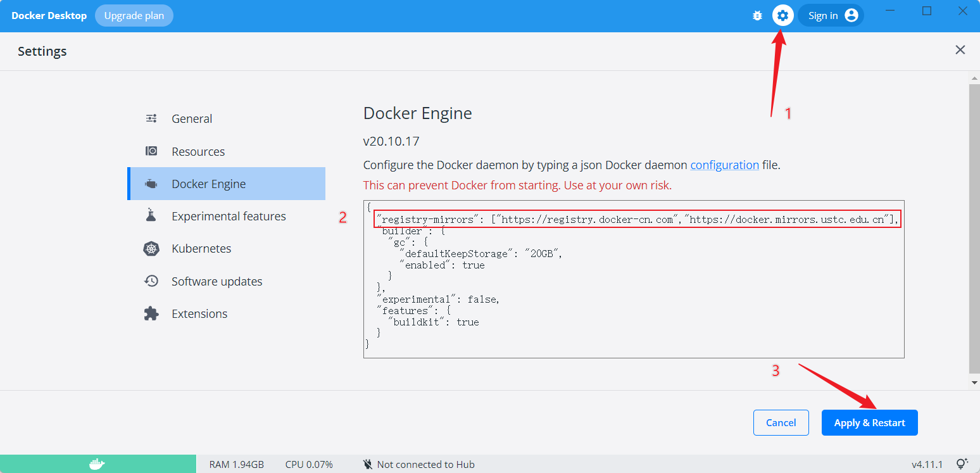Cancel the Docker Engine changes
This screenshot has width=980, height=473.
781,422
